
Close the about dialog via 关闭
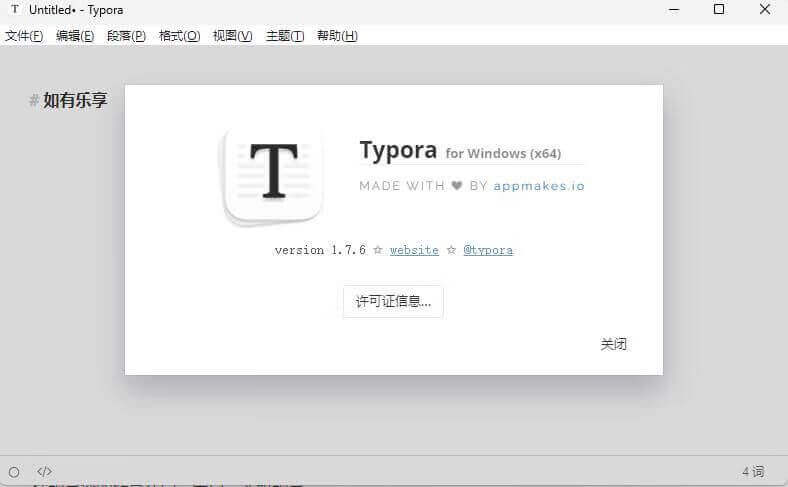(x=614, y=344)
